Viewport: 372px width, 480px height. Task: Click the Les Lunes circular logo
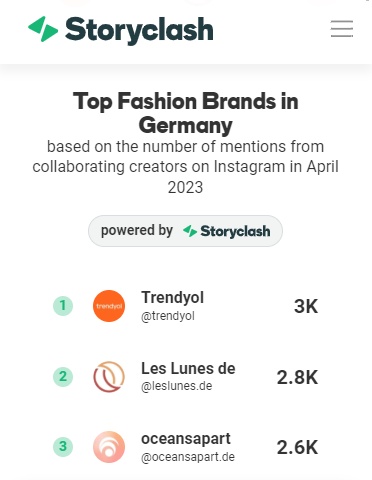pos(109,377)
